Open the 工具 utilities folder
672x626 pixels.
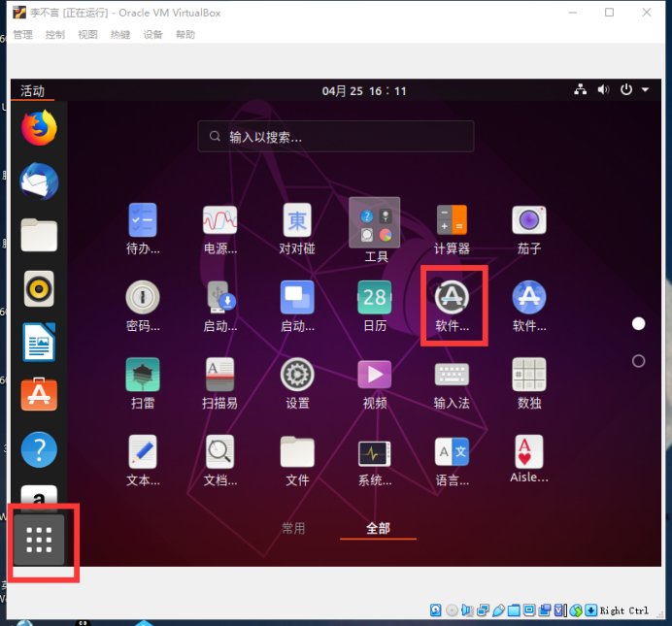coord(375,230)
